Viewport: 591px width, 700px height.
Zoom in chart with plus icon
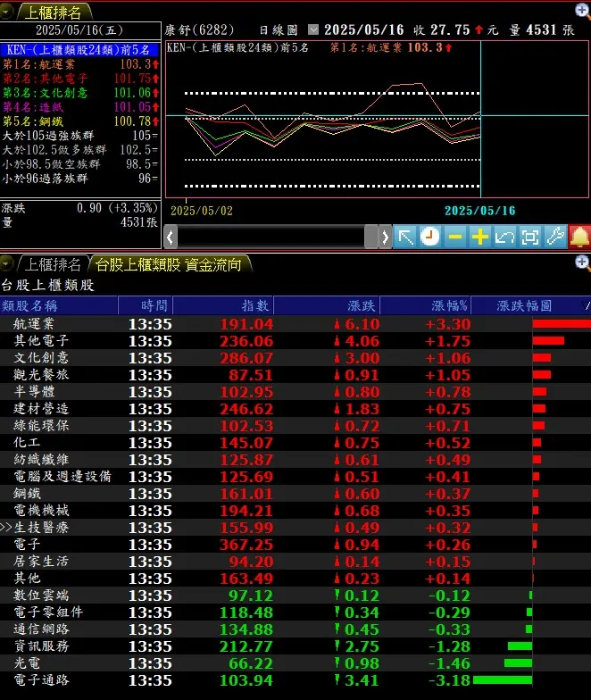point(480,237)
